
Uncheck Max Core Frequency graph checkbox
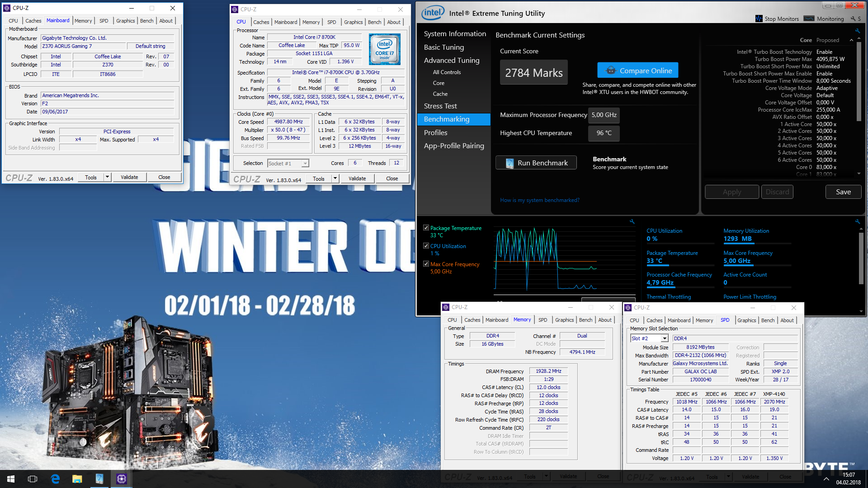tap(426, 264)
